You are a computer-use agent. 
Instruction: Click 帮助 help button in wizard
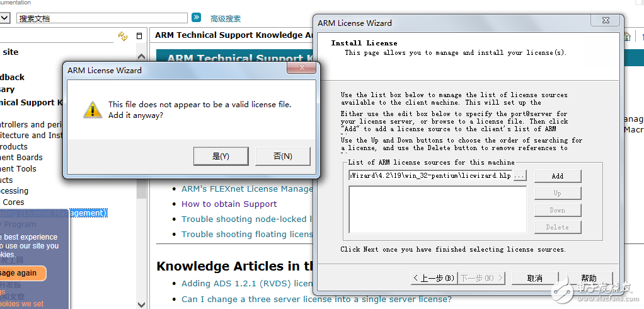[589, 278]
